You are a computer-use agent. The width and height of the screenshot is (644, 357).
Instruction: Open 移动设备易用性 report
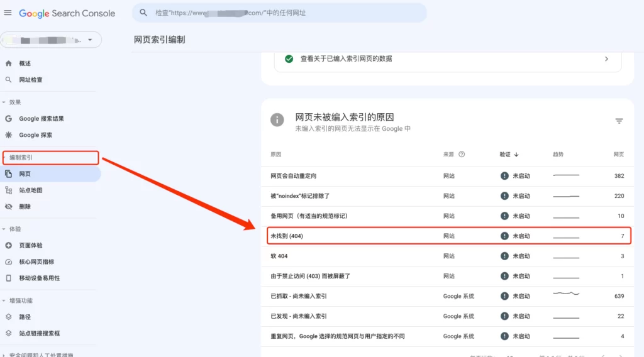click(x=40, y=278)
